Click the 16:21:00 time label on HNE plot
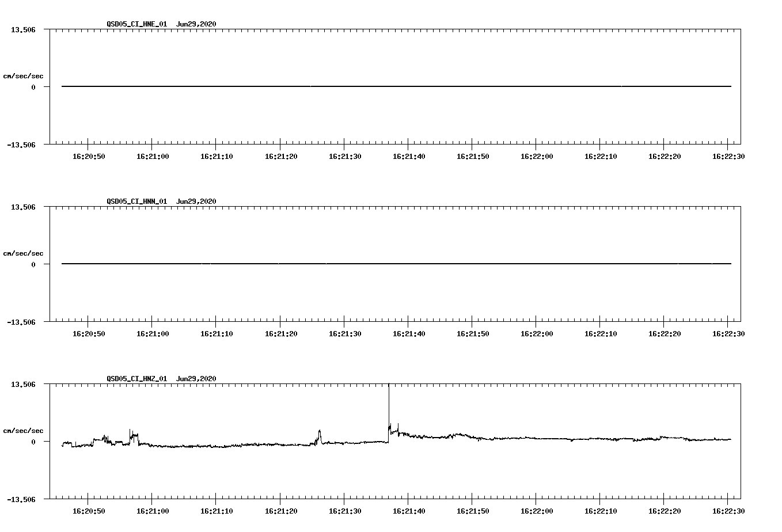 point(152,157)
